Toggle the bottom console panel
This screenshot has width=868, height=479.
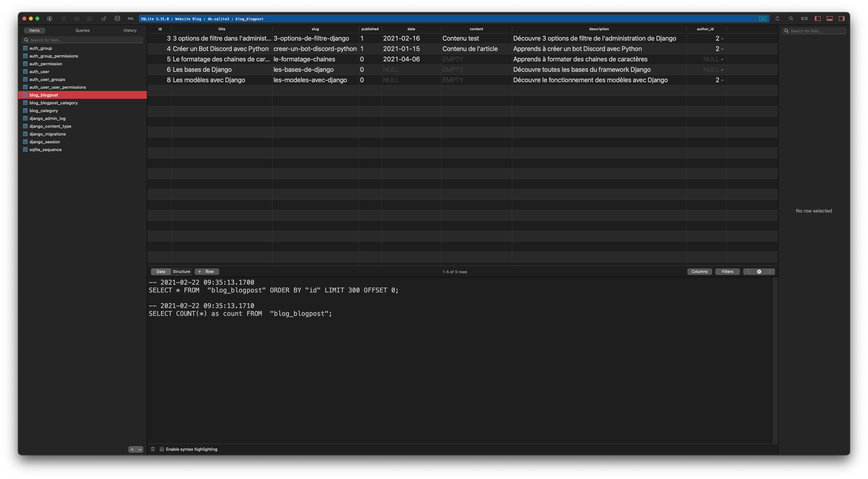(x=830, y=19)
